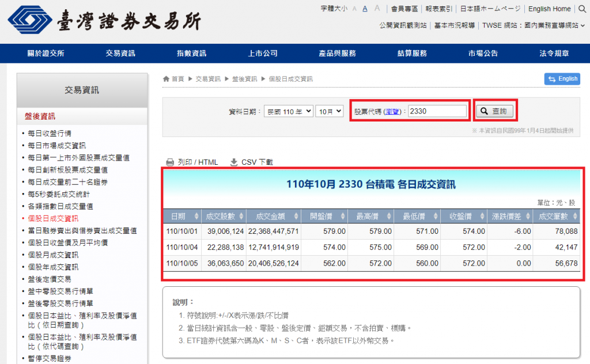Open 個股年成交資訊 in sidebar
This screenshot has width=590, height=364.
(53, 267)
